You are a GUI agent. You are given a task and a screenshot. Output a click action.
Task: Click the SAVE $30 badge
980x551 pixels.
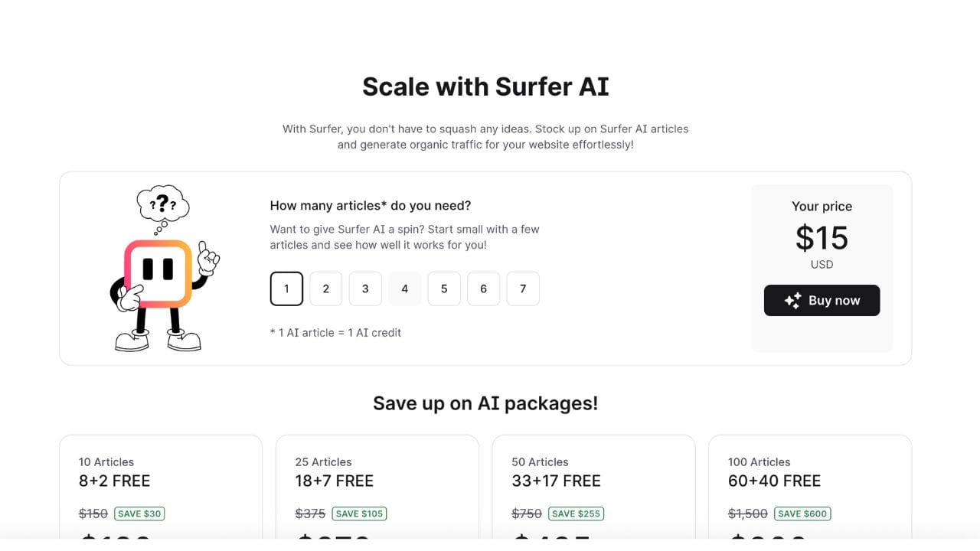139,514
